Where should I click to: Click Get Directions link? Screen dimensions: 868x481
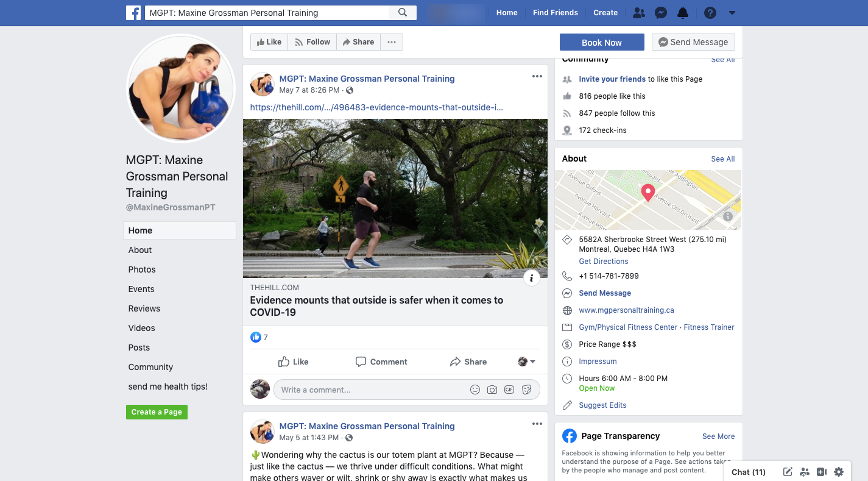[x=604, y=262]
